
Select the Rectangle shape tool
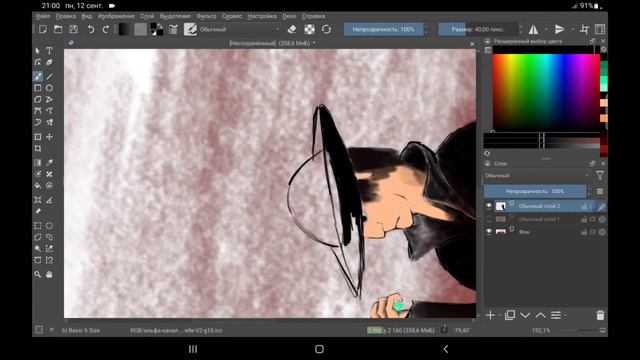38,88
